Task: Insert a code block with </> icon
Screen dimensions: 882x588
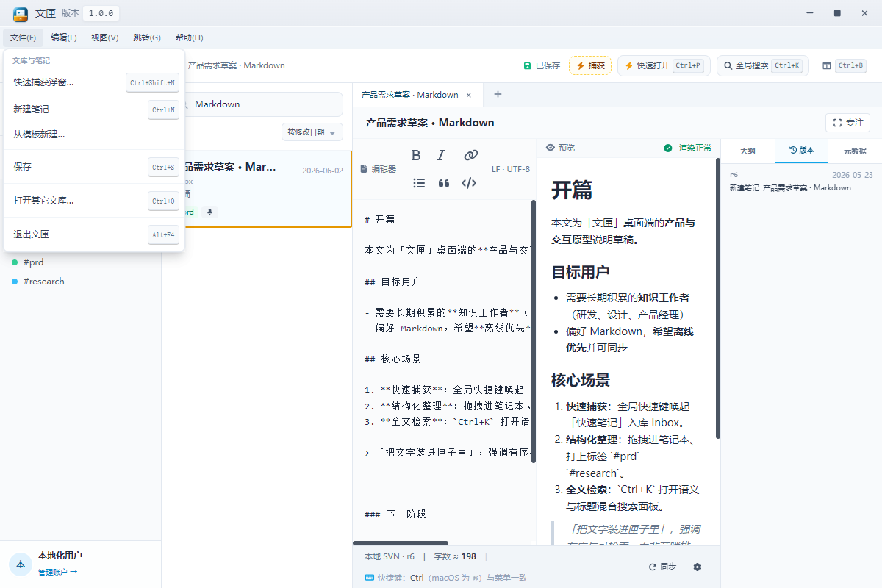Action: [469, 183]
